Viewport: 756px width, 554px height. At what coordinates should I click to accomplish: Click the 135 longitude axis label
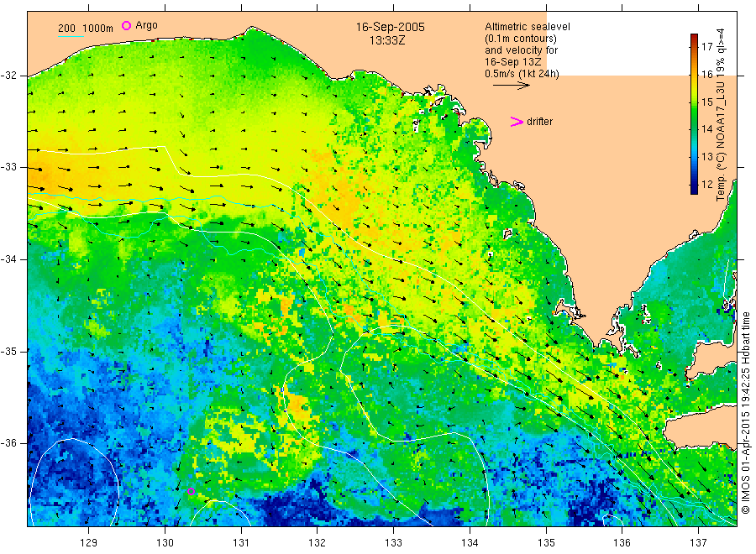click(x=546, y=543)
